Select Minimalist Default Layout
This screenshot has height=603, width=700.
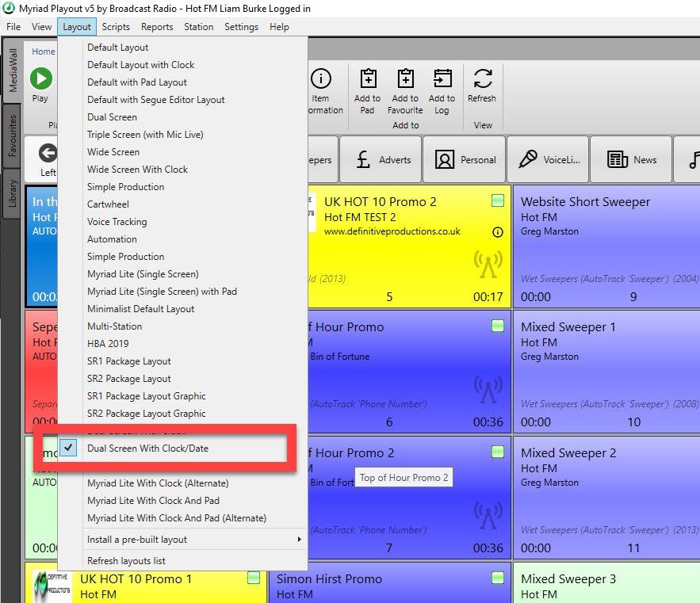140,308
